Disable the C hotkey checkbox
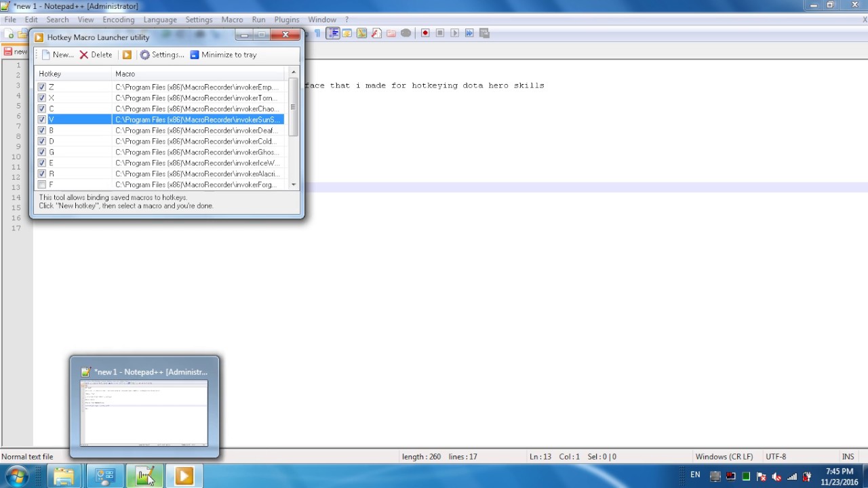The image size is (868, 488). (42, 109)
